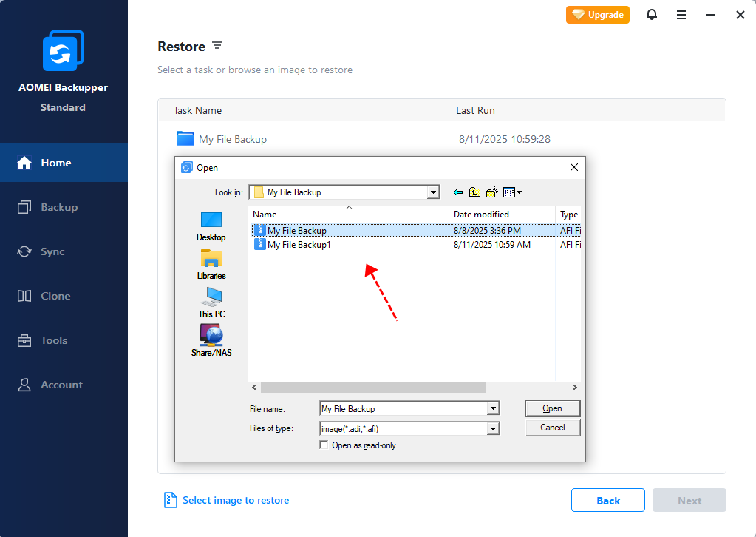Click the Last Run column header
Viewport: 756px width, 537px height.
[475, 110]
